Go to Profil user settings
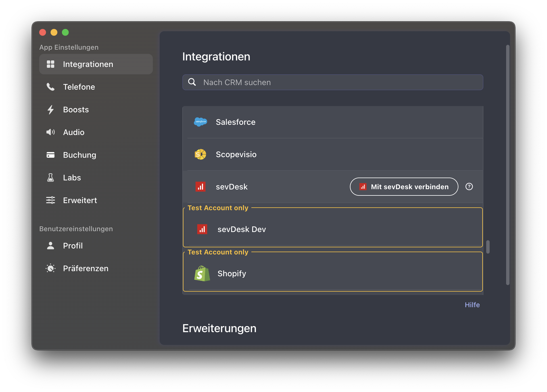 pos(73,246)
